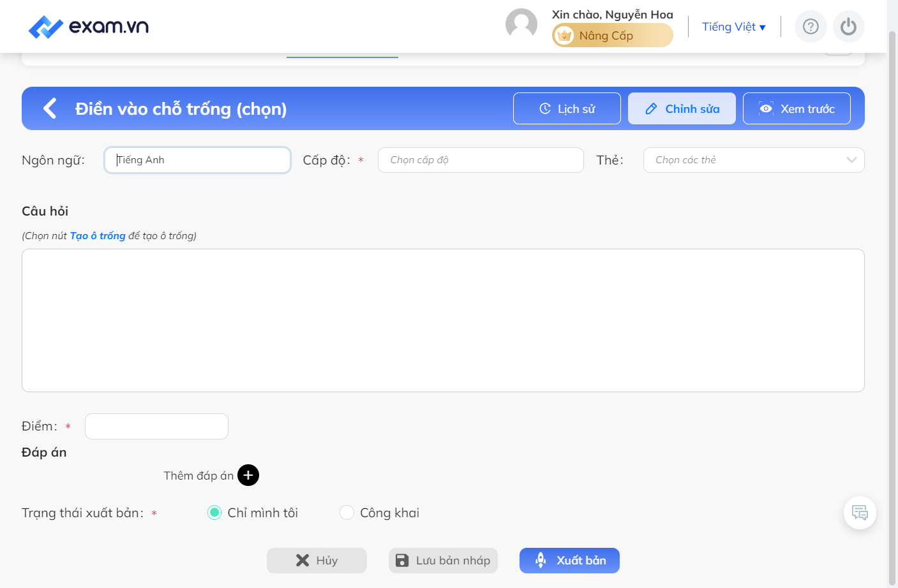898x588 pixels.
Task: Select the Chỉ mình tôi radio option
Action: click(214, 513)
